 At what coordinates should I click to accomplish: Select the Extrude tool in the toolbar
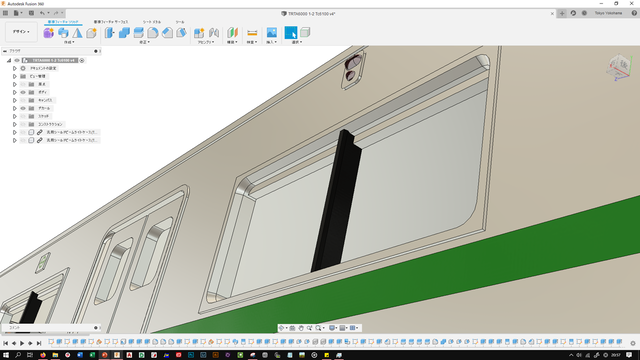(63, 33)
